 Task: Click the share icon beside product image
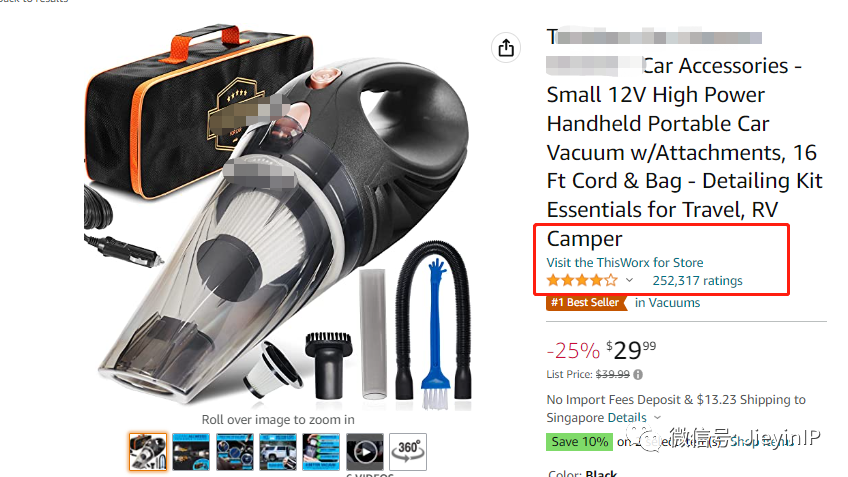[x=506, y=48]
